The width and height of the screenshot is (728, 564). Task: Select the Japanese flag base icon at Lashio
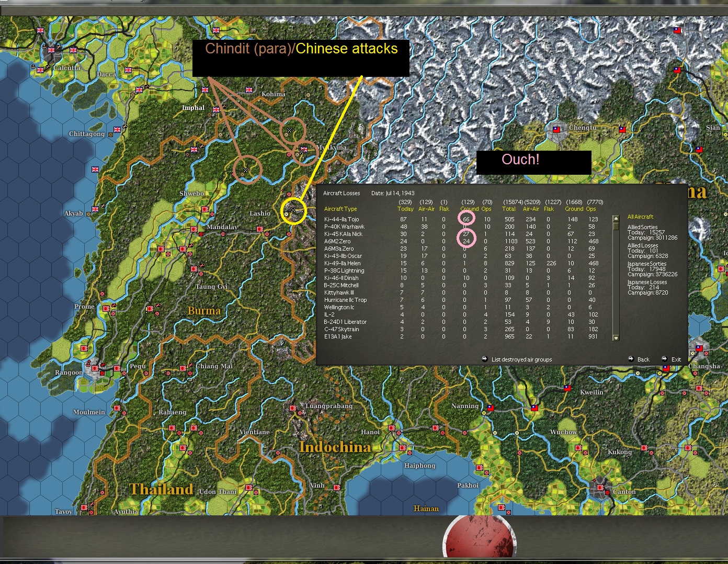tap(260, 229)
